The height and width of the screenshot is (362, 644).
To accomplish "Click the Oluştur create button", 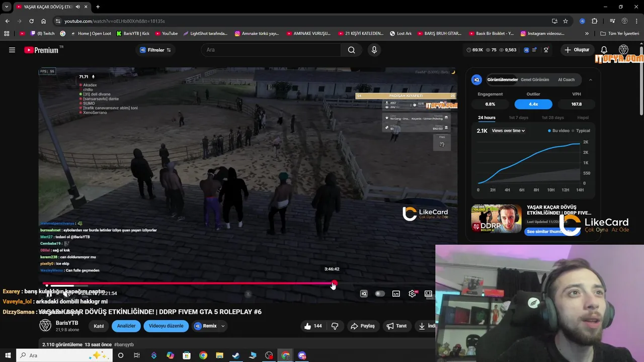I will (577, 50).
